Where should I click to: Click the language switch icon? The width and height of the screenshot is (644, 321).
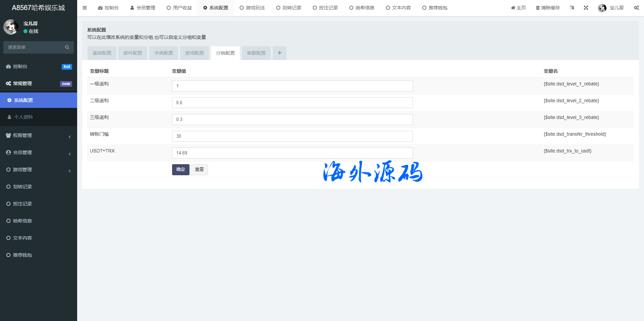click(x=572, y=8)
